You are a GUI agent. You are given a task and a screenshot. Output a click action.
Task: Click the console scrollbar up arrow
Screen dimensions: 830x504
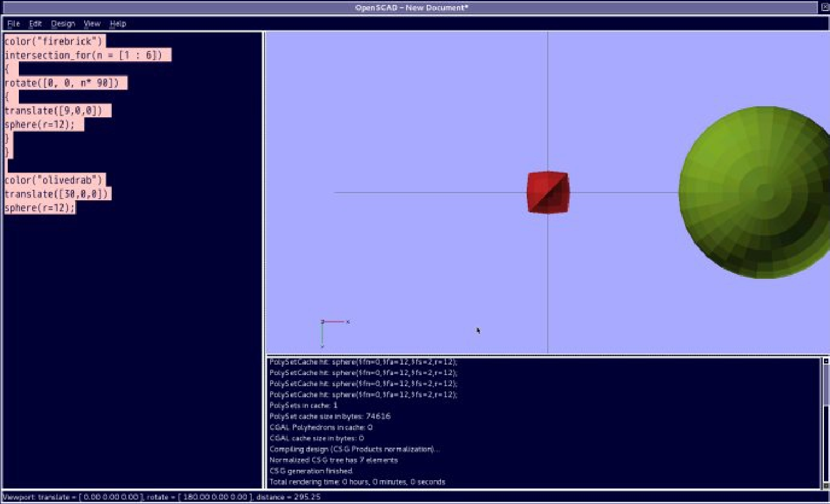click(x=826, y=361)
